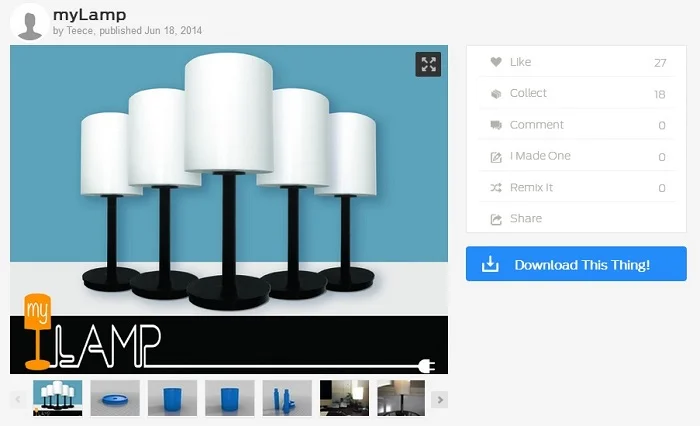
Task: Expand main image to fullscreen
Action: [x=428, y=65]
